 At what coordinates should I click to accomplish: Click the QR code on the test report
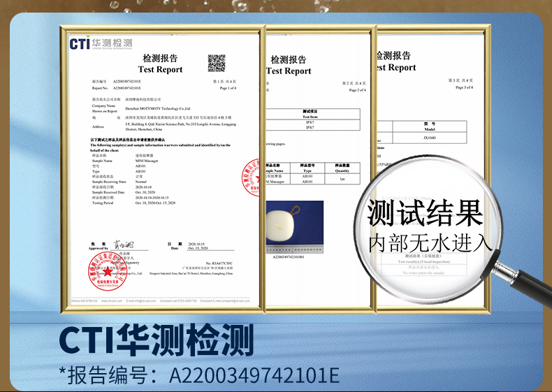[x=216, y=62]
